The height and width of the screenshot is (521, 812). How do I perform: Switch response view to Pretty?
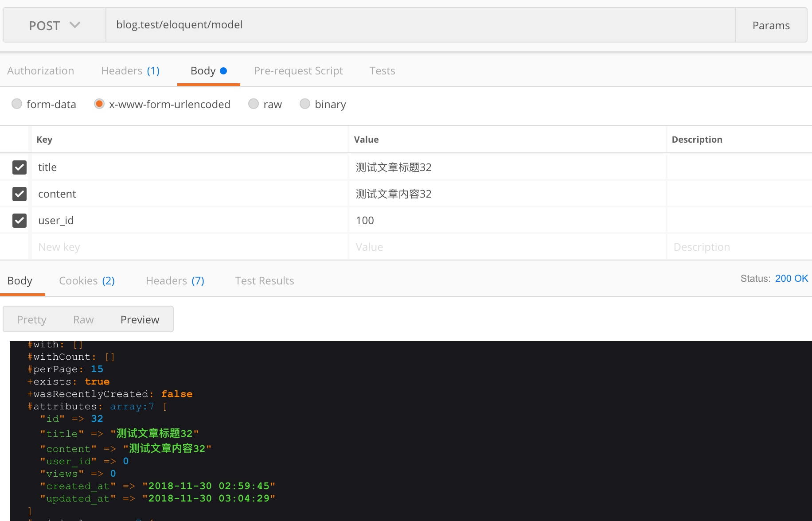tap(31, 319)
